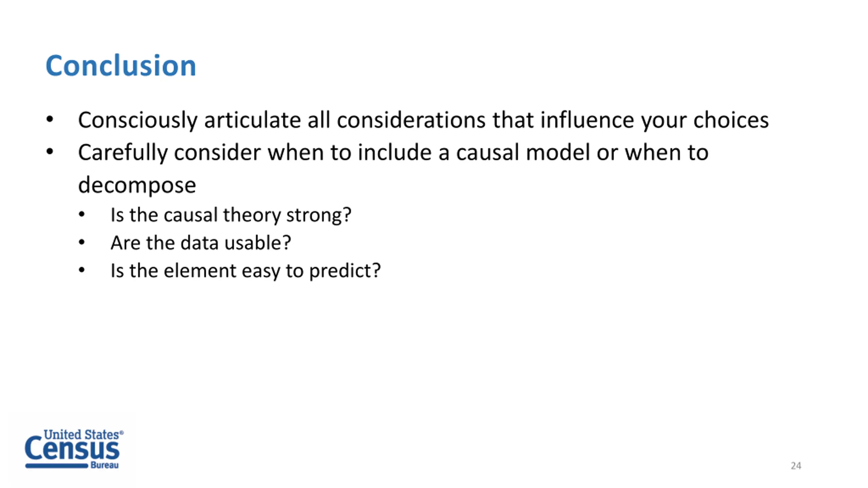Click the sub-bullet marker before "Is the causal theory"
Image resolution: width=868 pixels, height=488 pixels.
(x=82, y=215)
